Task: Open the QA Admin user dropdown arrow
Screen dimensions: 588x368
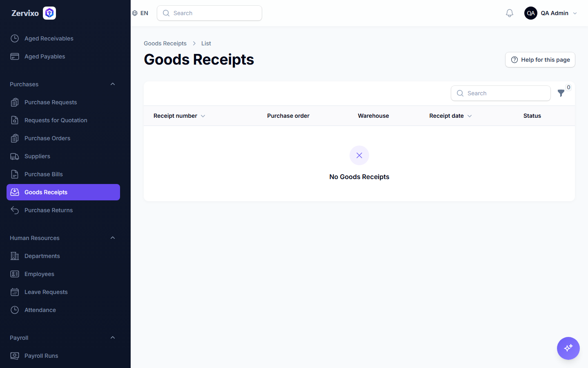Action: (x=575, y=13)
